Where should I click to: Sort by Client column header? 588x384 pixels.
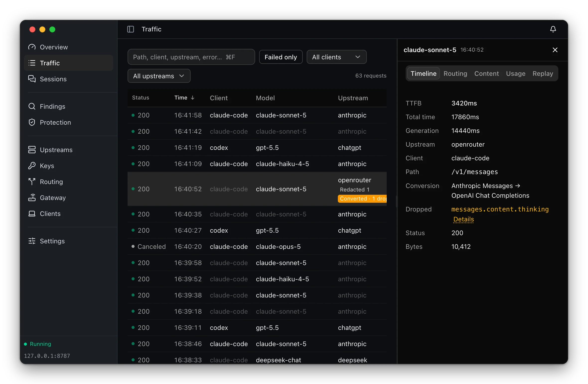(x=219, y=98)
